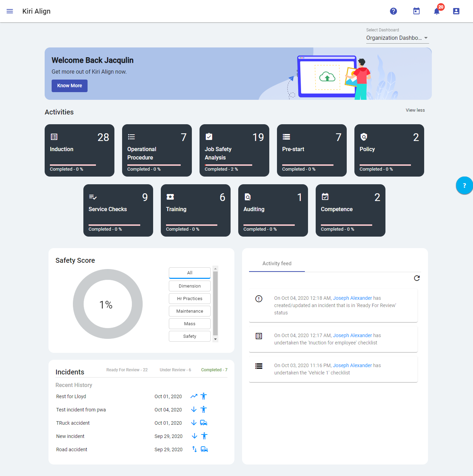This screenshot has height=476, width=473.
Task: Click the Vehicle 1 checklist feed icon
Action: [x=259, y=366]
